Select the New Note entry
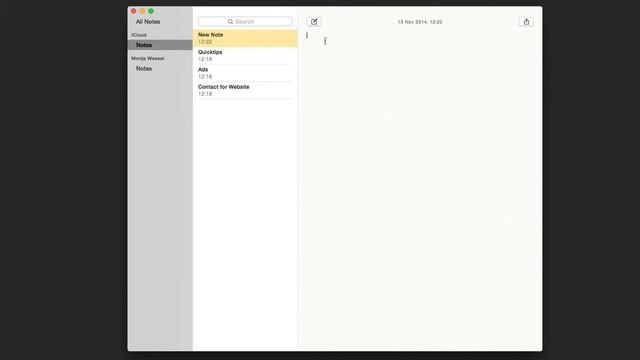 (245, 38)
